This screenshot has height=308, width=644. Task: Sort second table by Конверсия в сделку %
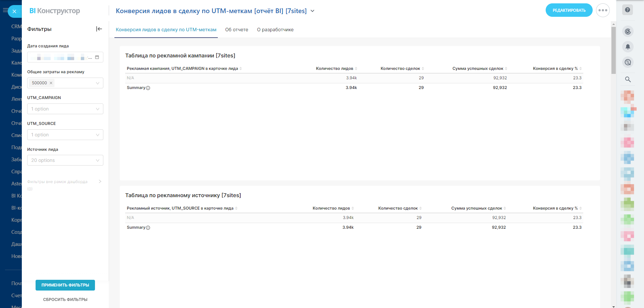coord(581,208)
